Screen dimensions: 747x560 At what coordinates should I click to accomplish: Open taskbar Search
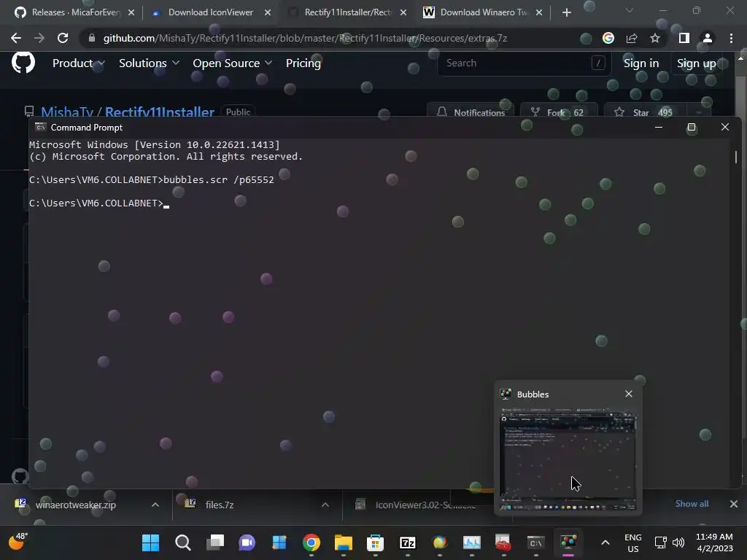tap(183, 542)
